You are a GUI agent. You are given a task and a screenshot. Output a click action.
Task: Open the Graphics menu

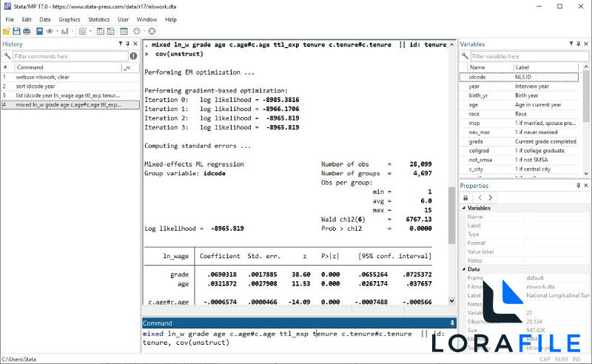tap(70, 20)
